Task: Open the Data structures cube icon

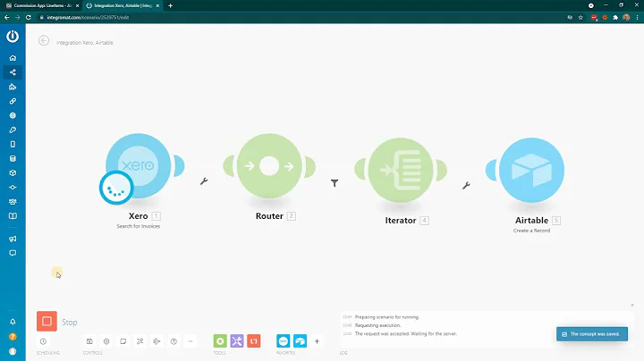Action: 13,172
